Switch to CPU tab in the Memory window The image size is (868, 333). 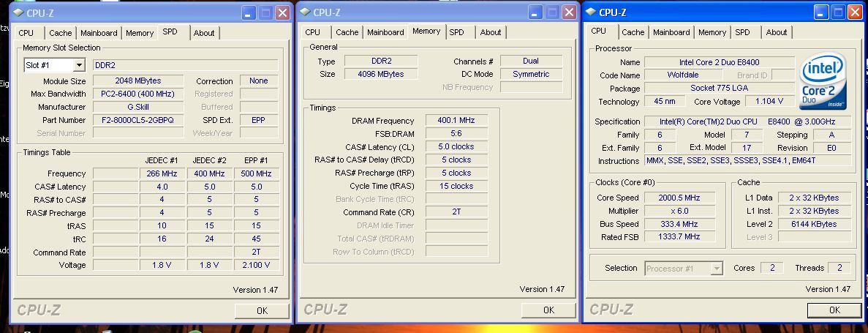coord(313,33)
